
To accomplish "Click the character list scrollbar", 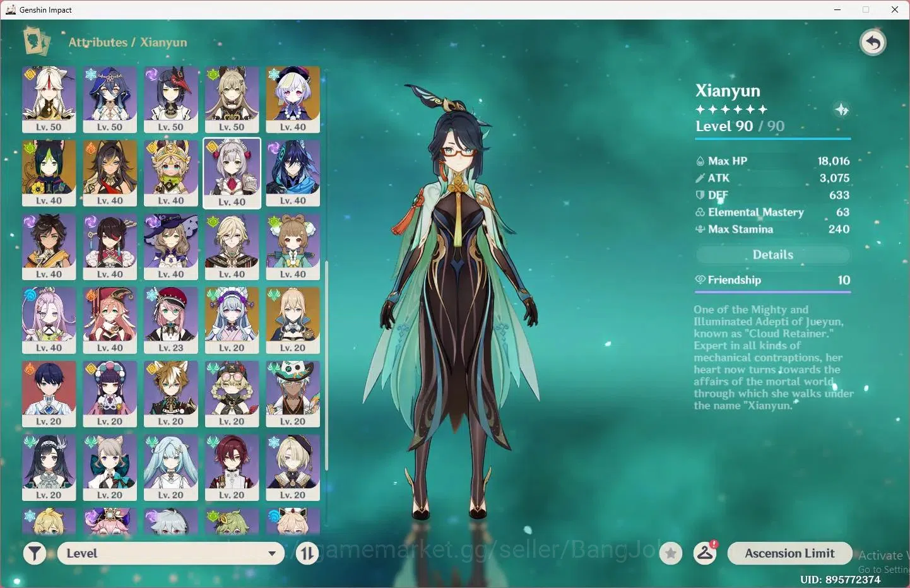I will pos(326,366).
